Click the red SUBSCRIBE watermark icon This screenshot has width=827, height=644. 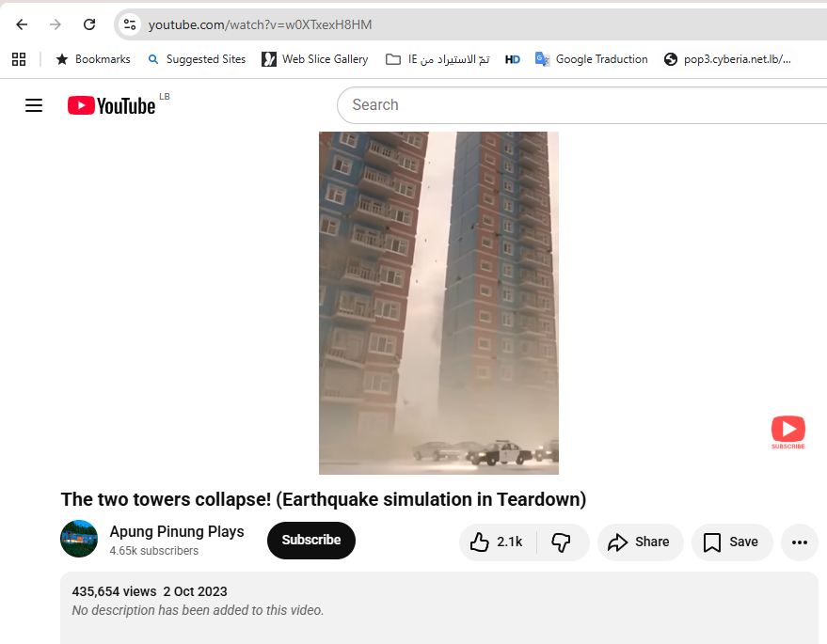(788, 432)
